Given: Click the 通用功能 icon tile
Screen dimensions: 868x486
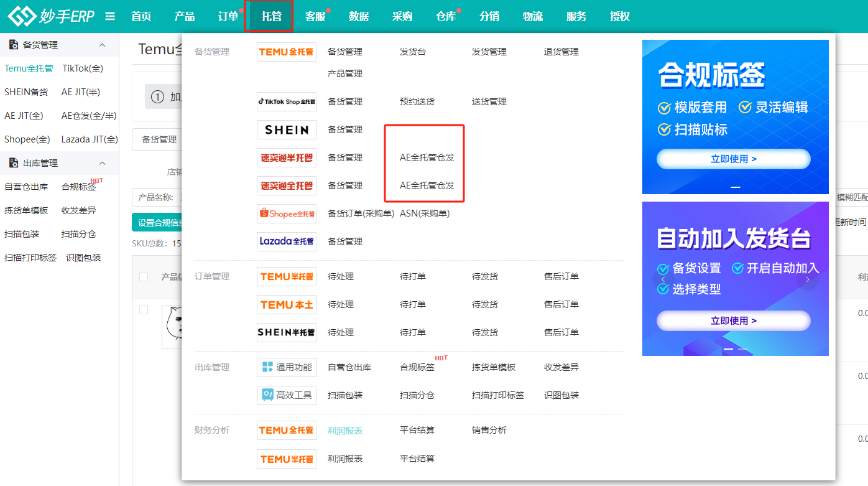Looking at the screenshot, I should (x=287, y=367).
